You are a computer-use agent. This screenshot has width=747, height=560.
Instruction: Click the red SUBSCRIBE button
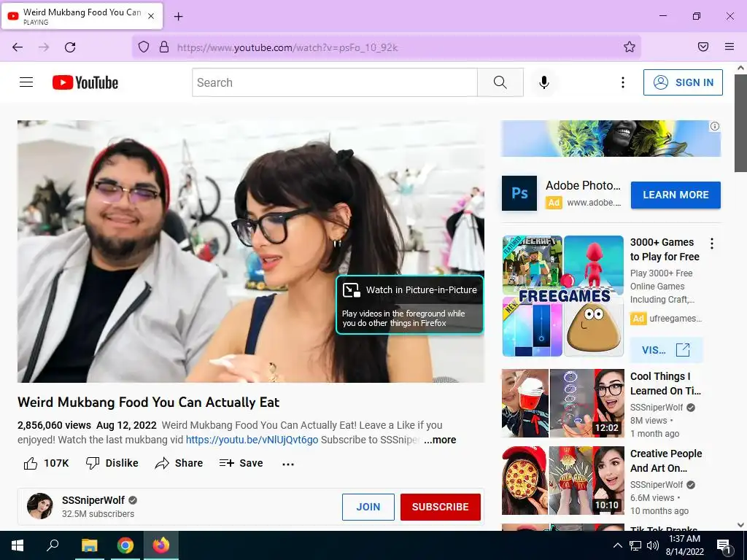pyautogui.click(x=440, y=507)
